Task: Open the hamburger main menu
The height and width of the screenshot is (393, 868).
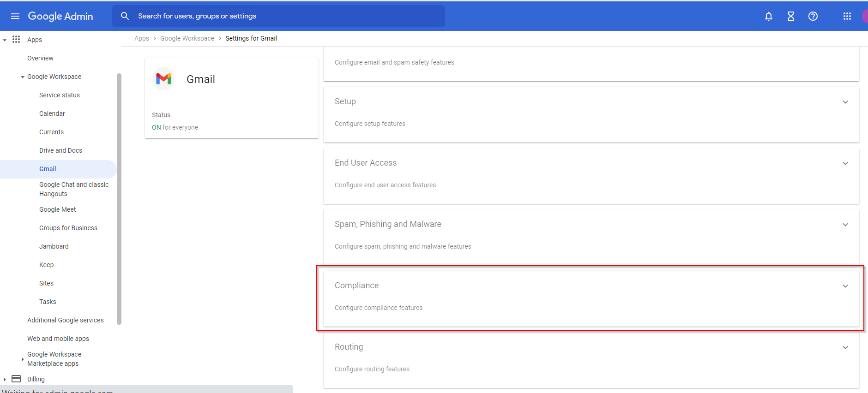Action: [x=15, y=16]
